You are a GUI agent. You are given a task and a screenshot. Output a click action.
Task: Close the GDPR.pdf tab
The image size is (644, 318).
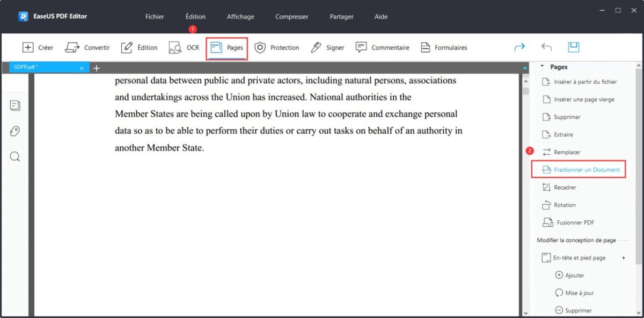[82, 68]
